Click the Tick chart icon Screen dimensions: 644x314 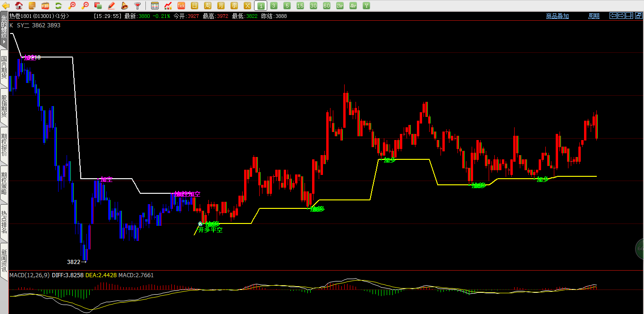pyautogui.click(x=181, y=6)
